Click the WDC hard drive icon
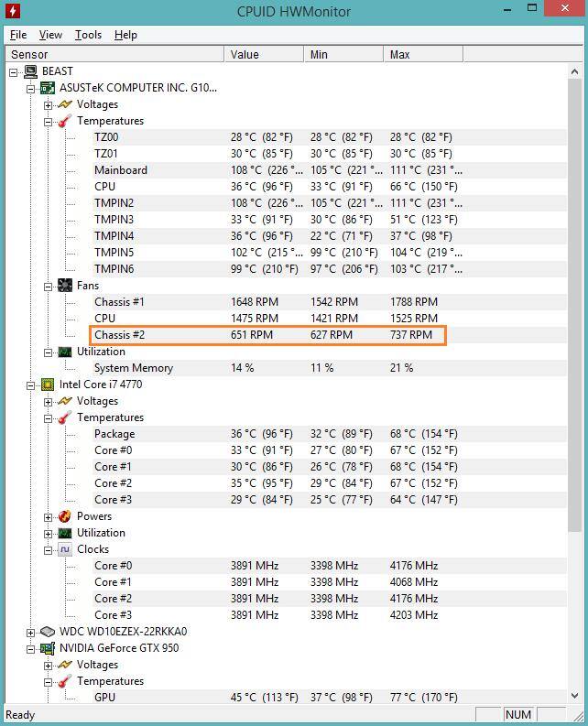The width and height of the screenshot is (588, 726). coord(48,632)
